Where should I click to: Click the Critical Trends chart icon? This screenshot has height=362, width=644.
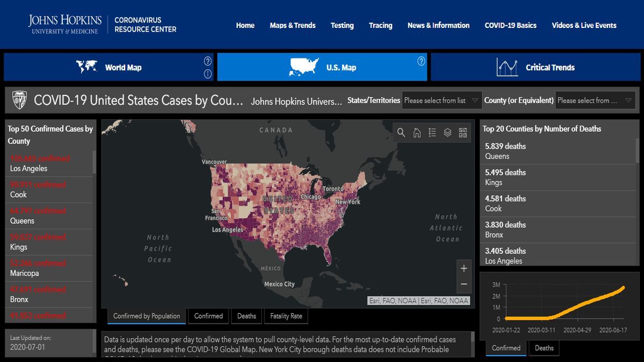coord(507,67)
